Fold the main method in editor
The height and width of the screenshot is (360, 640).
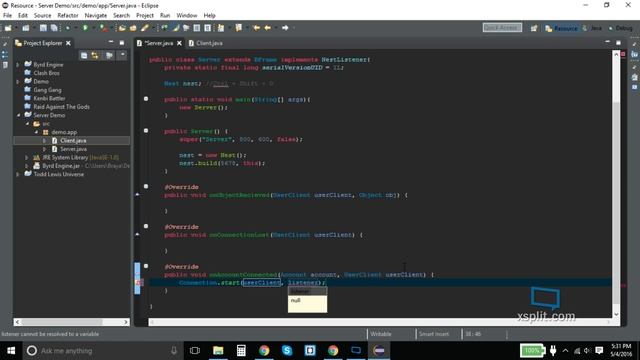coord(146,99)
